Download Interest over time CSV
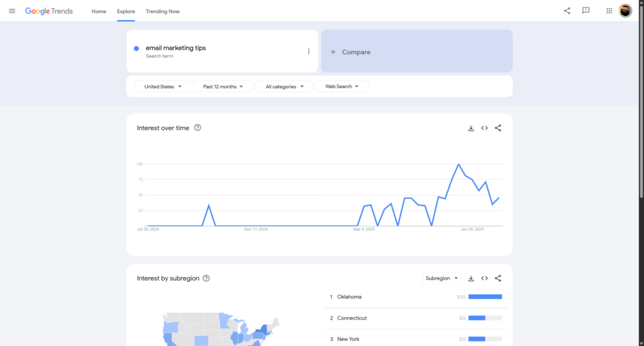The width and height of the screenshot is (644, 346). coord(471,128)
